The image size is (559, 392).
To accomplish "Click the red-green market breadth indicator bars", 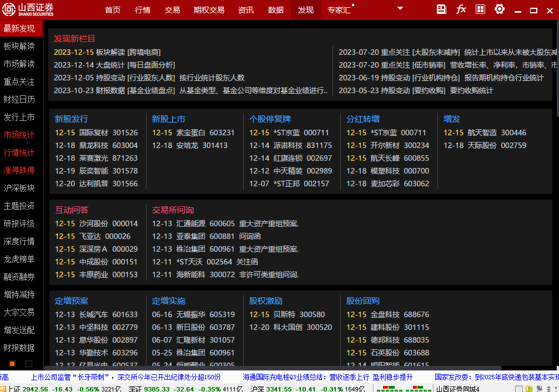I will [404, 389].
